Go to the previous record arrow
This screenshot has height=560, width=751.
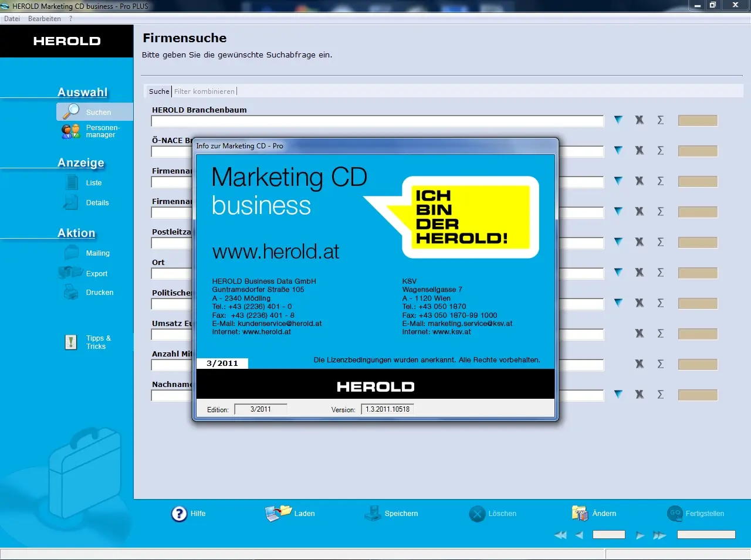click(x=579, y=535)
